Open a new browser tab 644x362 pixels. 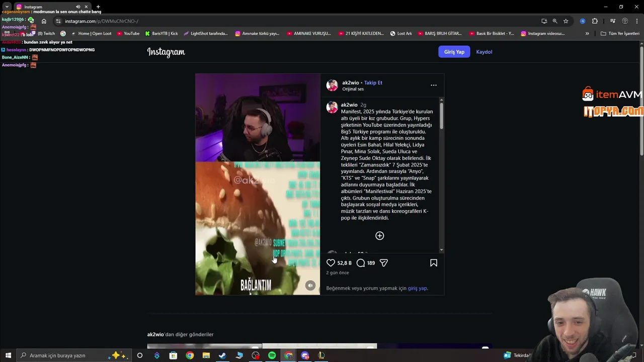tap(98, 7)
